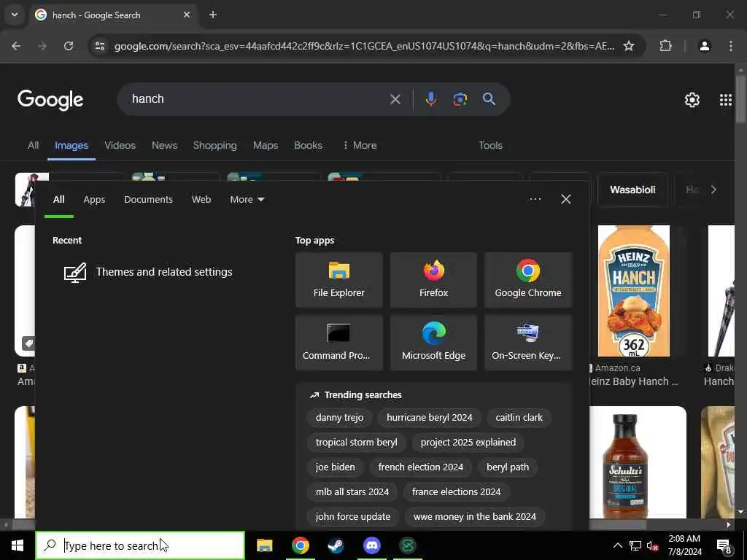Open search panel options ellipsis
747x560 pixels.
tap(535, 199)
